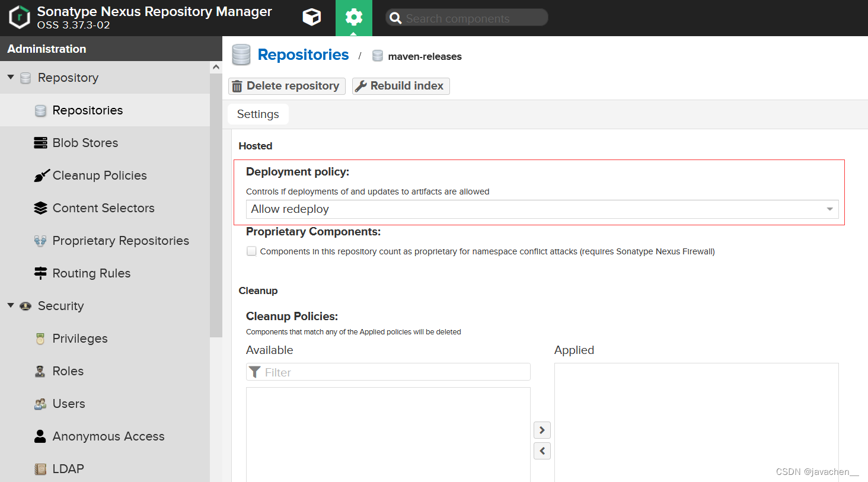This screenshot has height=482, width=868.
Task: Move selected policy to Applied with right arrow
Action: pos(542,430)
